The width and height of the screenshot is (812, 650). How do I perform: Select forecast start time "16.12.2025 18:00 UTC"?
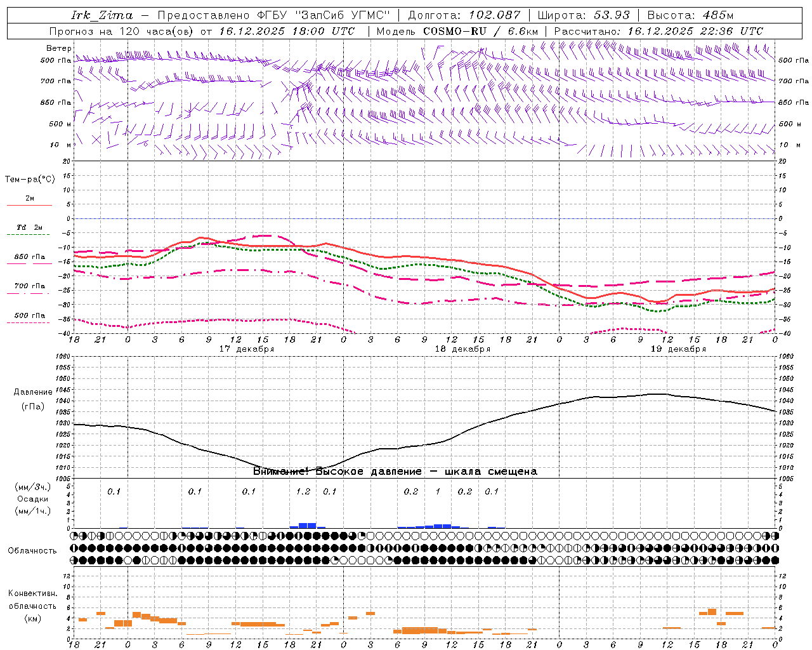[x=287, y=31]
